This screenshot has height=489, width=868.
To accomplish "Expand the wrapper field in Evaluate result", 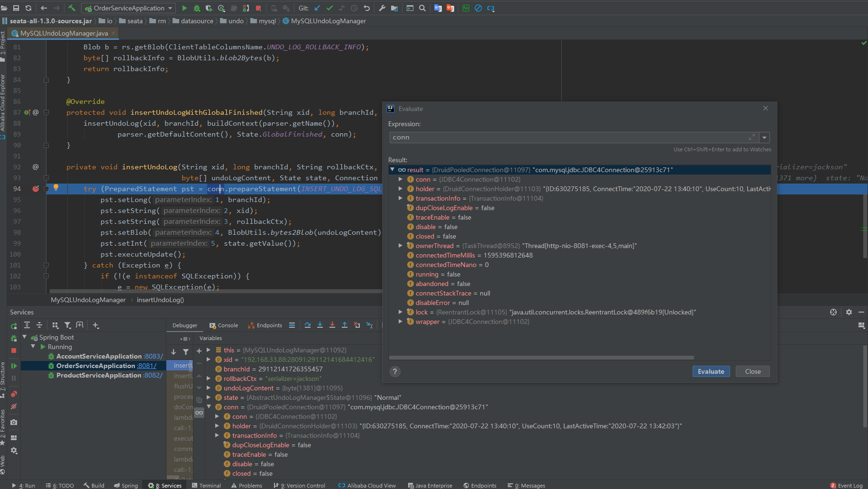I will [x=401, y=322].
